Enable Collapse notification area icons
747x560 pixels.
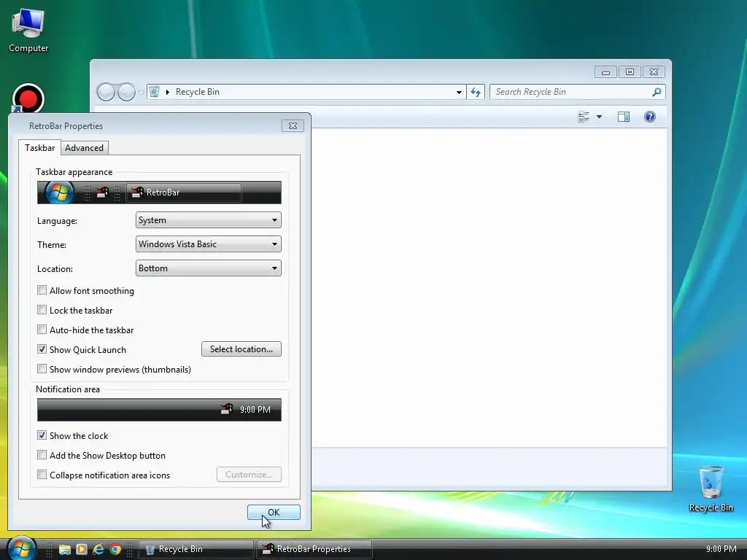(42, 475)
